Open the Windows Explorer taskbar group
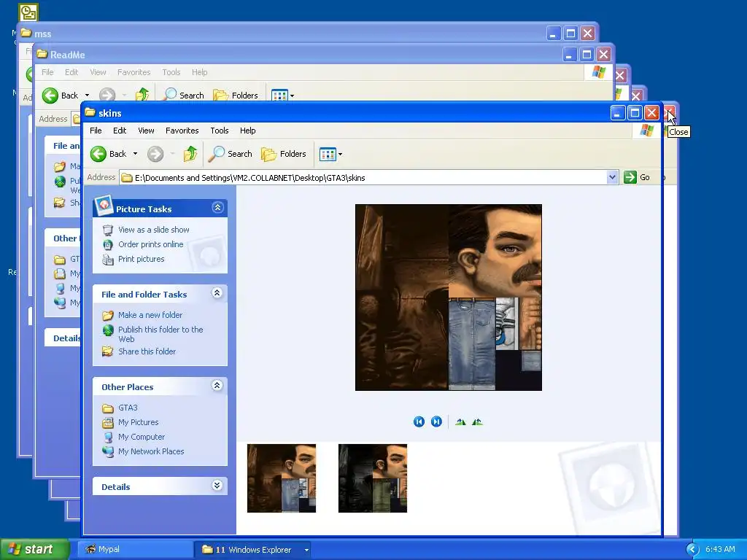The image size is (747, 560). 252,550
